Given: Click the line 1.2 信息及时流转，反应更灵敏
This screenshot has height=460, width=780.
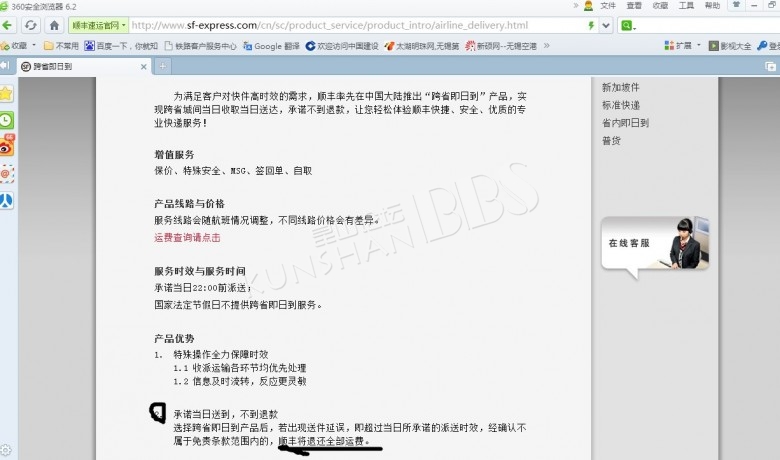Looking at the screenshot, I should (x=240, y=381).
